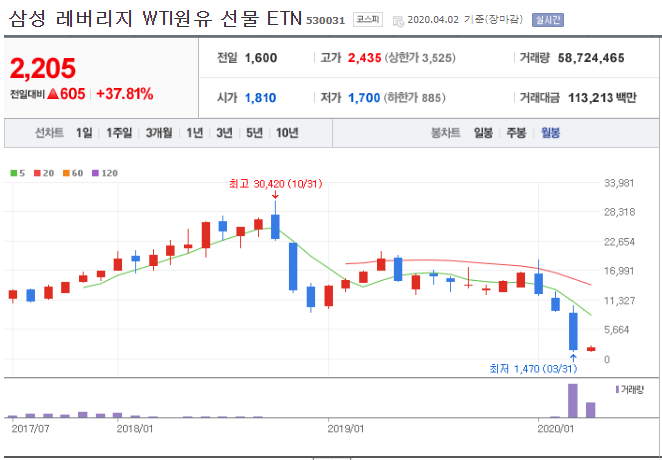The image size is (662, 460).
Task: Select the 1년 line chart period
Action: click(x=195, y=133)
